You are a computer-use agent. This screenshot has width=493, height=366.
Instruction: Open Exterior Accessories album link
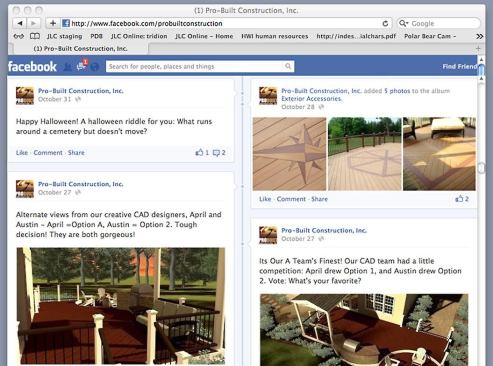(x=311, y=99)
